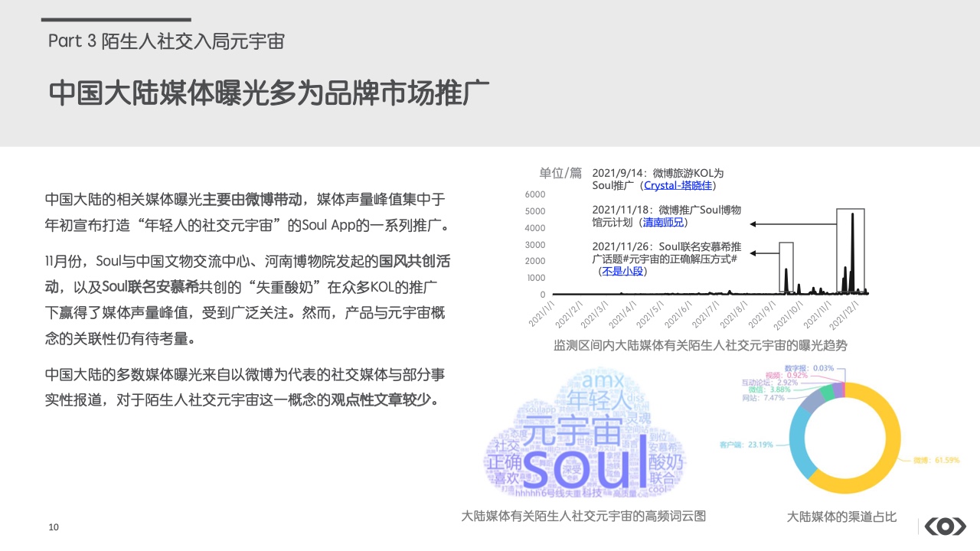Click the '年轻人' word in the word cloud
This screenshot has width=980, height=551.
pos(599,402)
